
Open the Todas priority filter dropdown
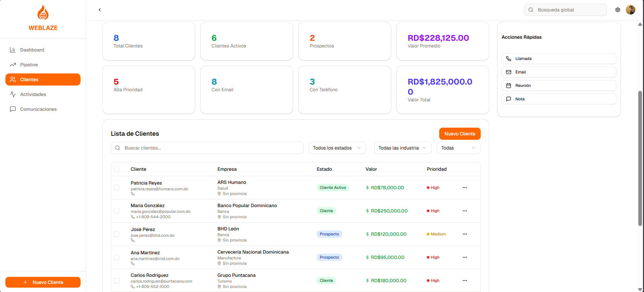(458, 148)
